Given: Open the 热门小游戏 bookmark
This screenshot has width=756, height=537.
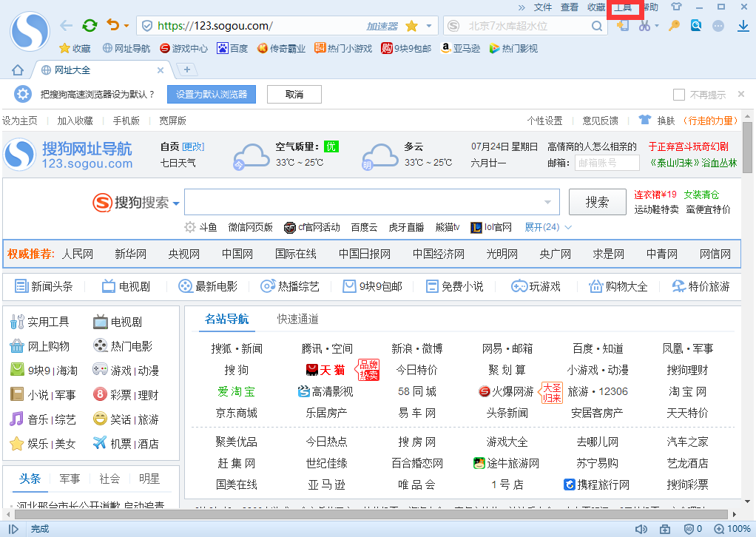Looking at the screenshot, I should point(343,48).
